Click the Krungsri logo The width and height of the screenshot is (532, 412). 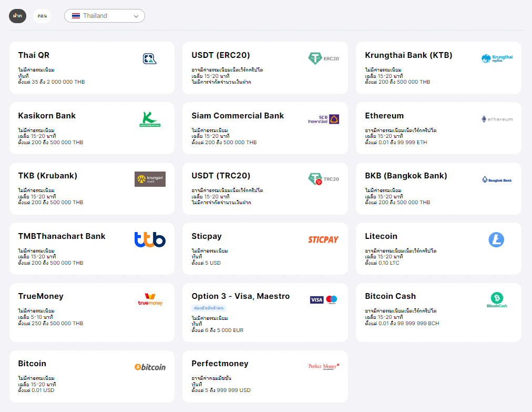150,179
